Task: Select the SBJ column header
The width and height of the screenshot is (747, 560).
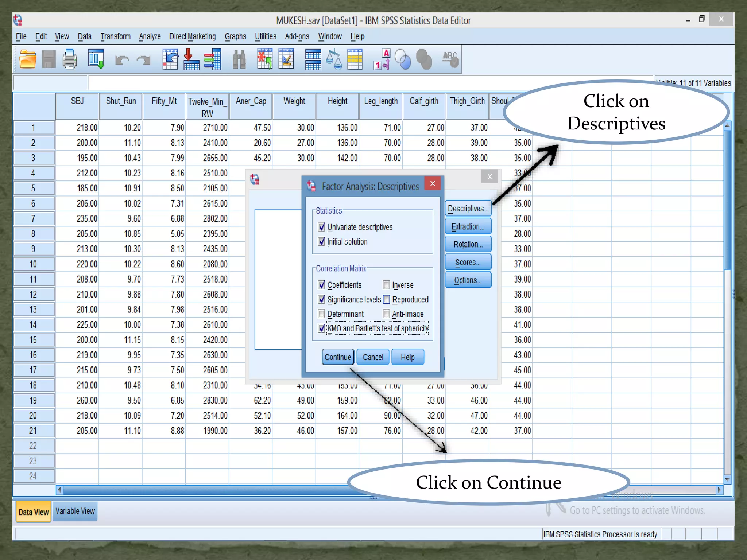Action: coord(77,106)
